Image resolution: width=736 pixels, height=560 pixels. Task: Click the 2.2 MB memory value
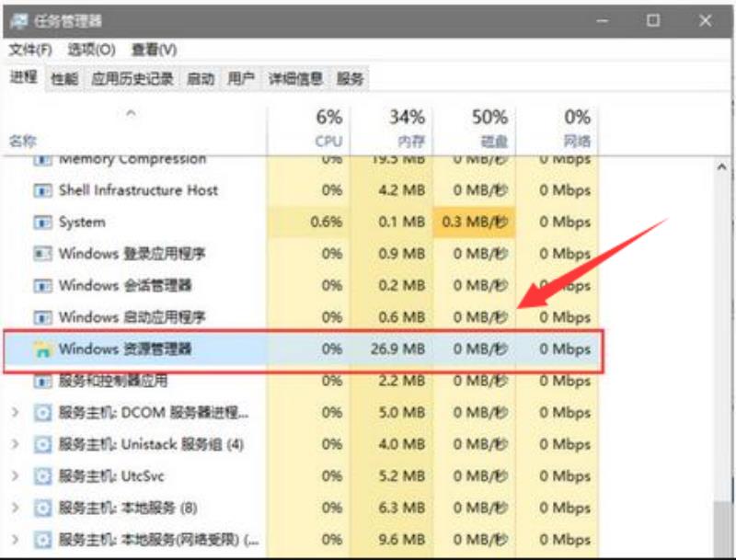pos(402,381)
